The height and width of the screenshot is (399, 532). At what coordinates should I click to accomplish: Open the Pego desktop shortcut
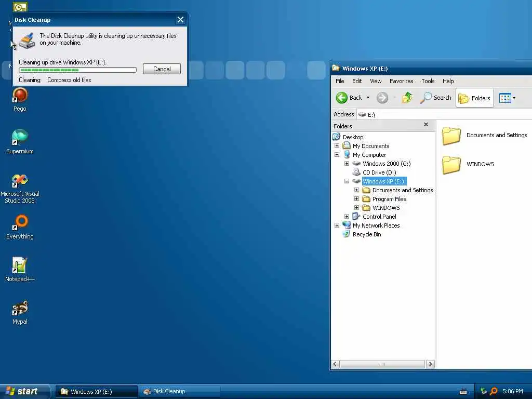(20, 99)
